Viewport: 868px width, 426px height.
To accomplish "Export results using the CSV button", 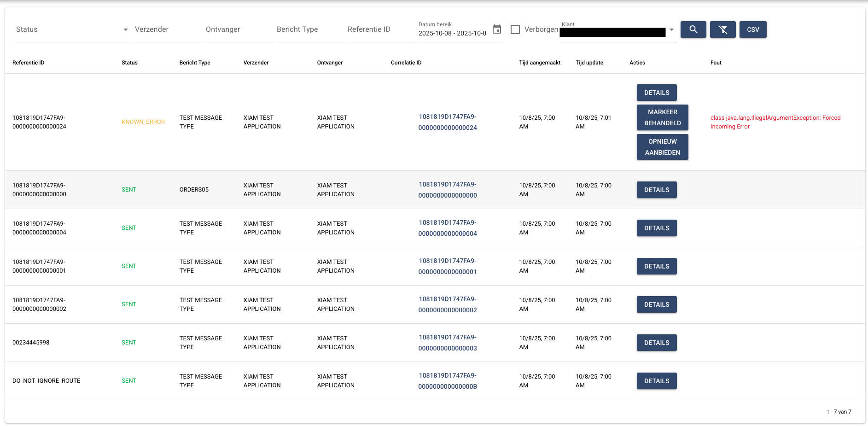I will pyautogui.click(x=753, y=29).
